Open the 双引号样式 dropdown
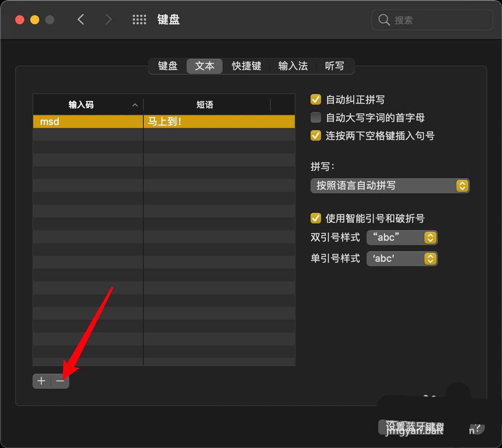The image size is (502, 448). (402, 238)
